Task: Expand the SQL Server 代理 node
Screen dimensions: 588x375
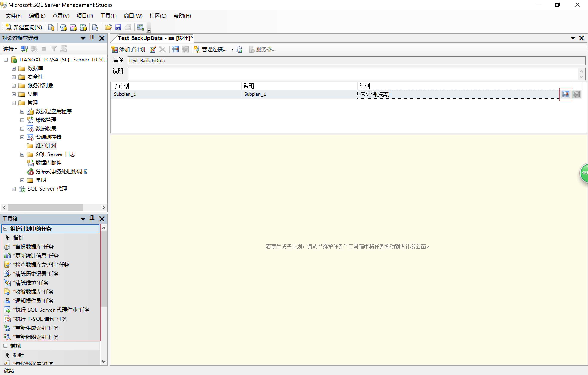Action: tap(14, 189)
